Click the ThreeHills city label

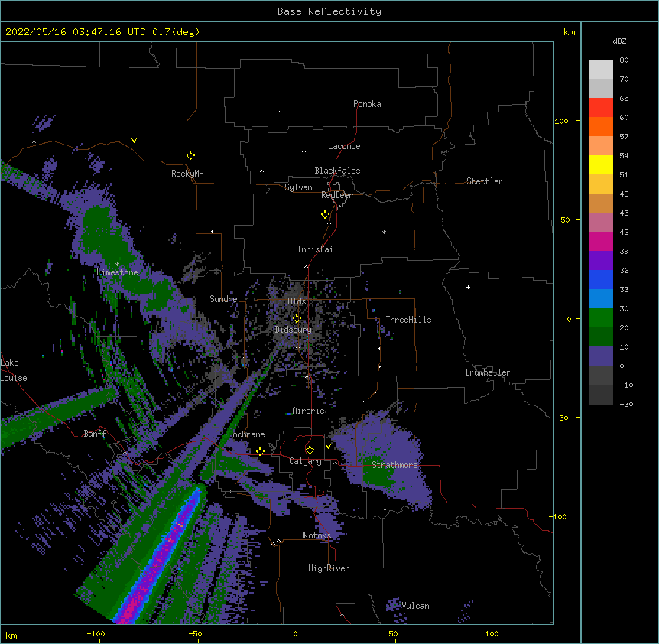click(x=408, y=320)
